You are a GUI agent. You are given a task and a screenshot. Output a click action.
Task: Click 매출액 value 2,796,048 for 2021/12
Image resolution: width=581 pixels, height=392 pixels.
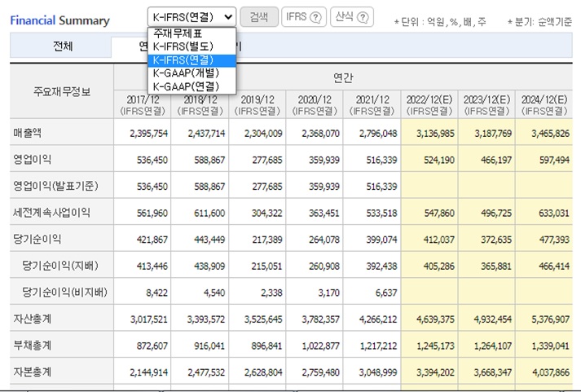click(378, 134)
